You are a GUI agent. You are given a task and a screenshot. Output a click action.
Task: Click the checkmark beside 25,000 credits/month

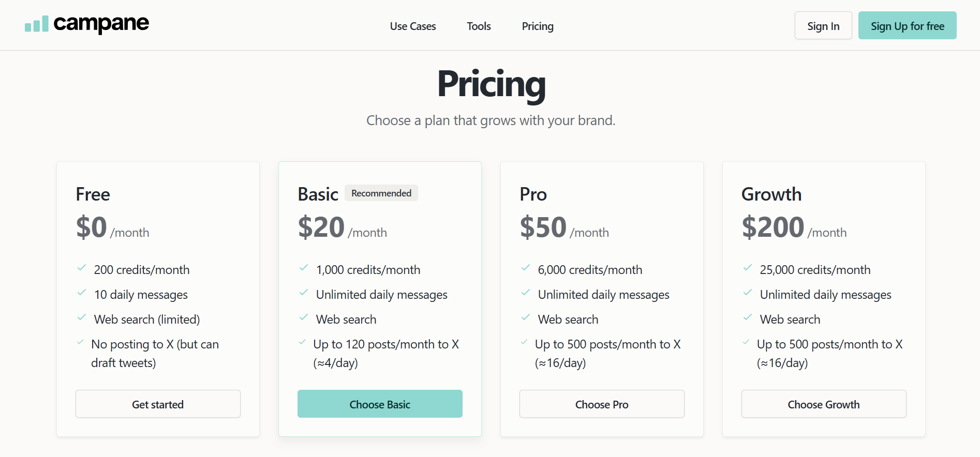[x=748, y=268]
